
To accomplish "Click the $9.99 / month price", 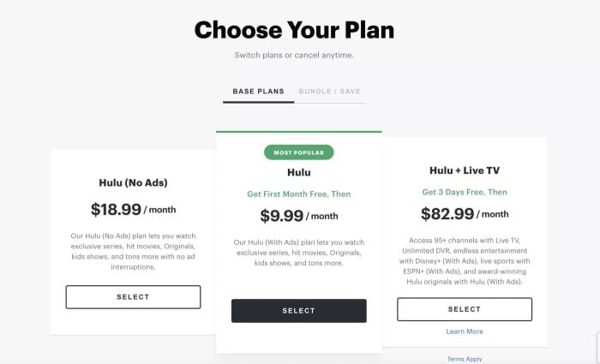I will coord(298,215).
